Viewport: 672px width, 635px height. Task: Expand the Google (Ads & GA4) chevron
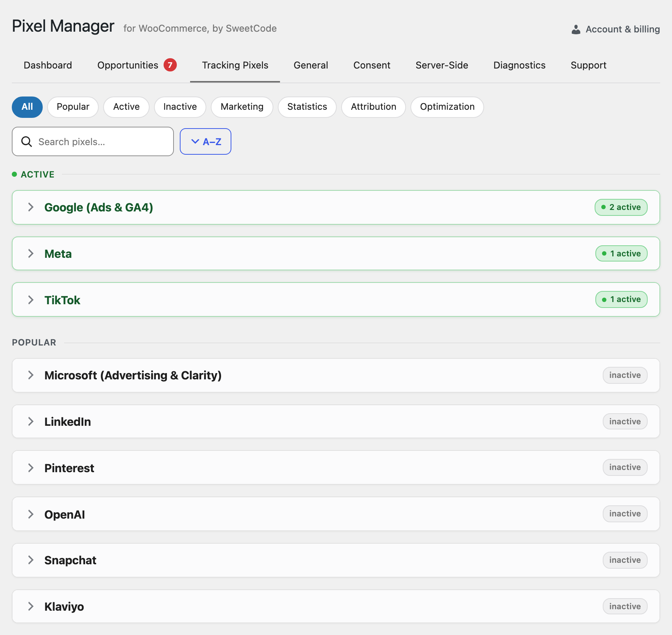pos(31,207)
